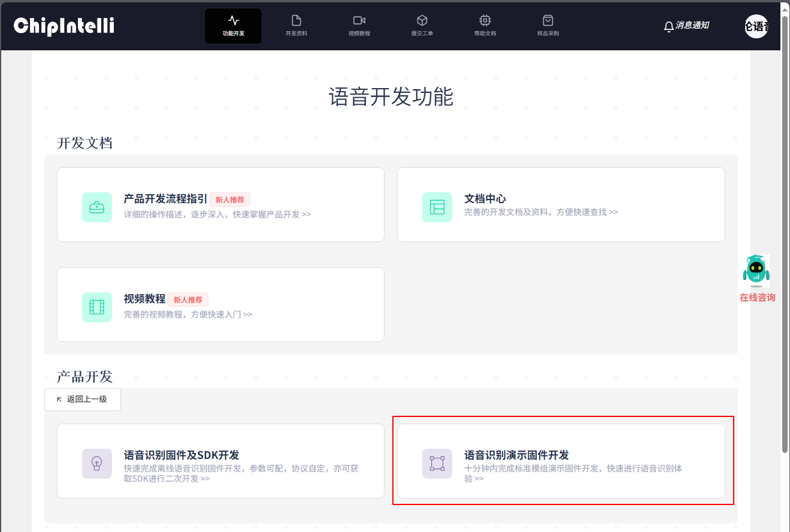Click the 样品采购 shopping bag icon
This screenshot has height=532, width=790.
[x=547, y=21]
